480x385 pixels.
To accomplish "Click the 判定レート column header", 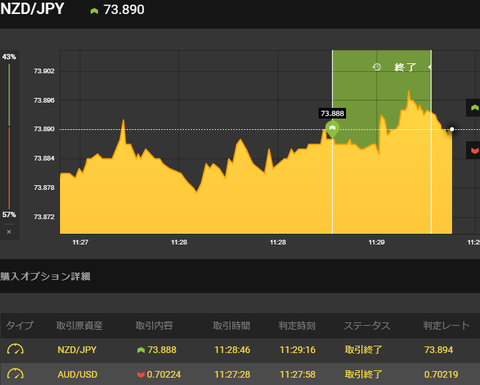I will [x=446, y=325].
